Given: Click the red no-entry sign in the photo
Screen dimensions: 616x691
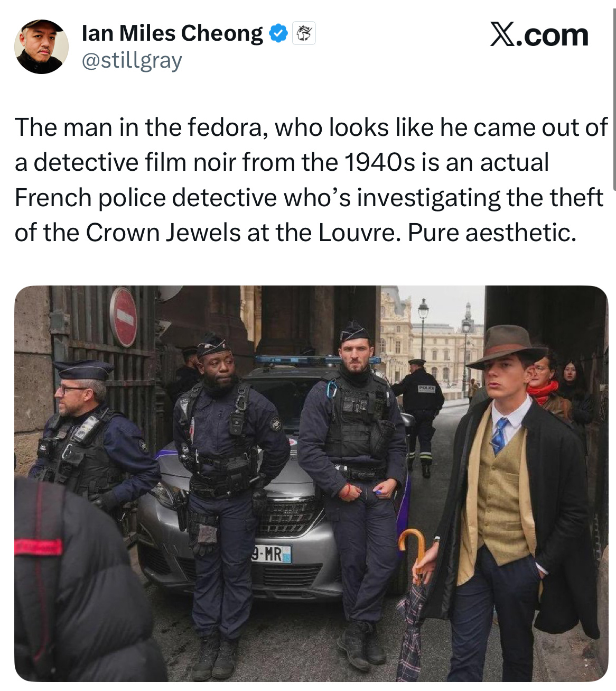Looking at the screenshot, I should (124, 317).
